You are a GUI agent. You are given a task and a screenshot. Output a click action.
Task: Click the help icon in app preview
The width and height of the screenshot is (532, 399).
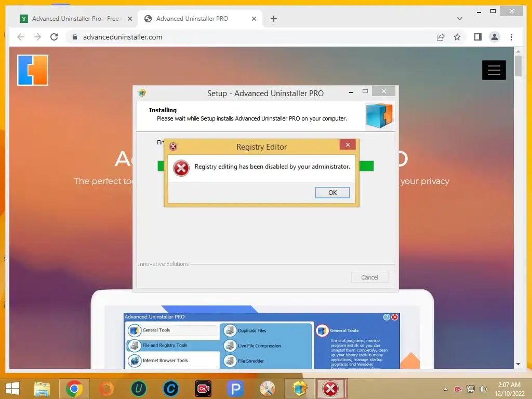click(387, 317)
